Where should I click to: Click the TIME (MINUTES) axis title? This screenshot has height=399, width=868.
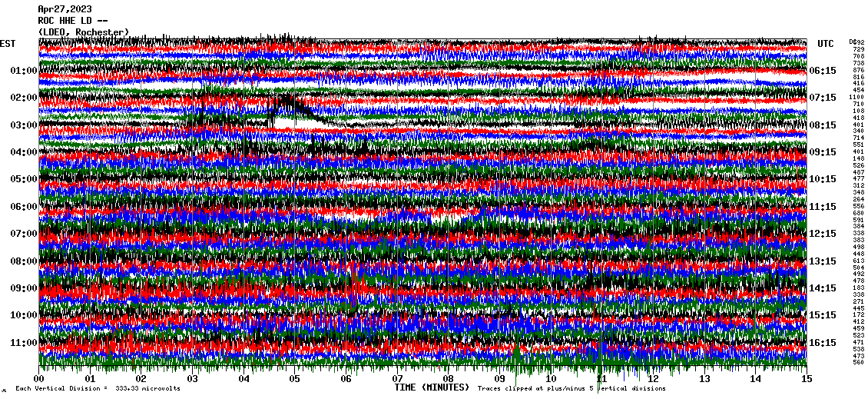(x=432, y=388)
